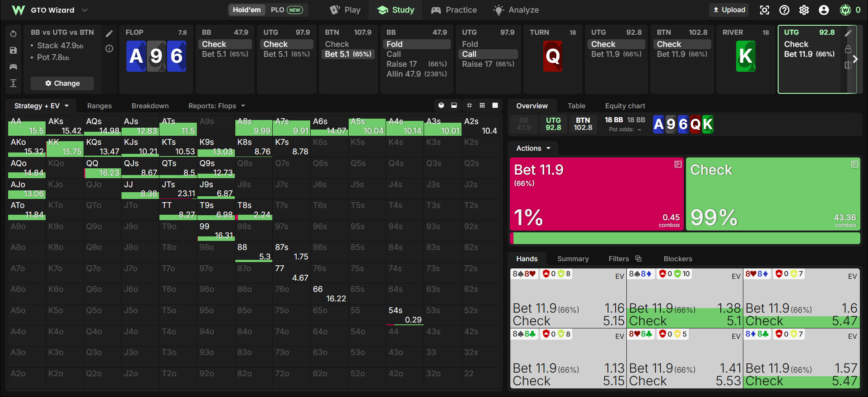
Task: Select the red Q turn card
Action: [x=553, y=56]
